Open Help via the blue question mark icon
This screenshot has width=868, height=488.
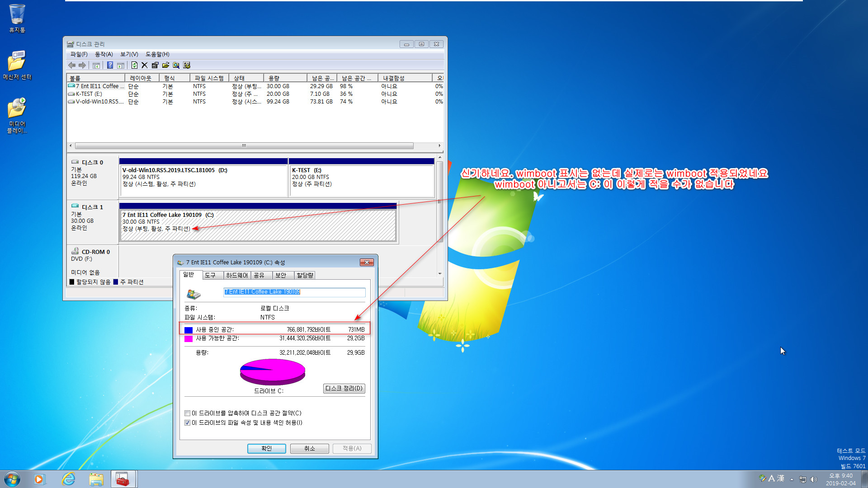click(x=110, y=65)
